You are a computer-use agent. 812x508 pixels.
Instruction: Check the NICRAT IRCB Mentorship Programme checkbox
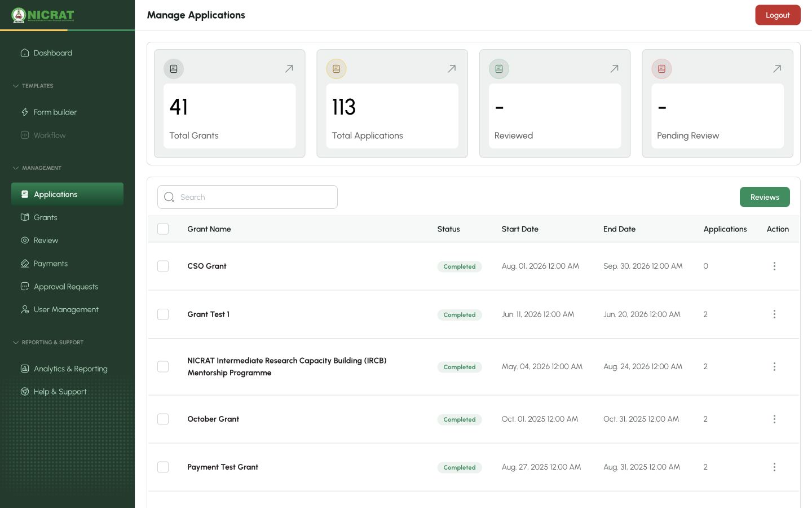coord(163,367)
